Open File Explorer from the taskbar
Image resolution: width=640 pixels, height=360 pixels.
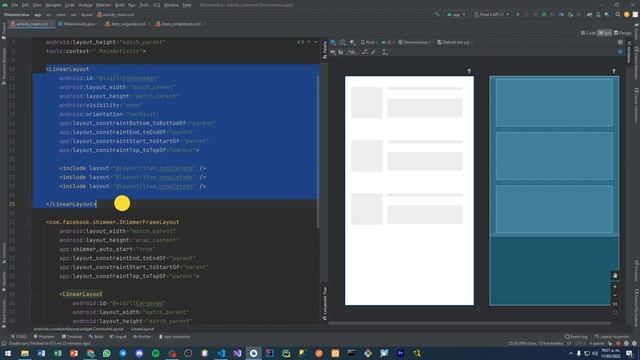point(25,353)
